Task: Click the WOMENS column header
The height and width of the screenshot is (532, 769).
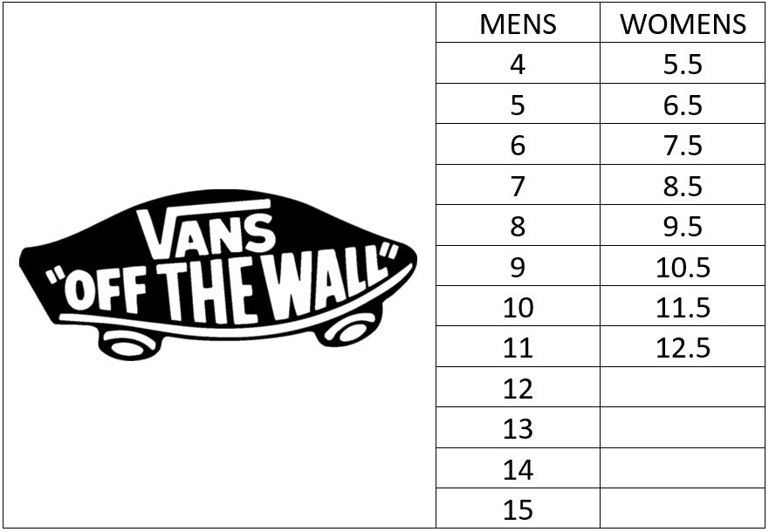Action: pos(683,24)
